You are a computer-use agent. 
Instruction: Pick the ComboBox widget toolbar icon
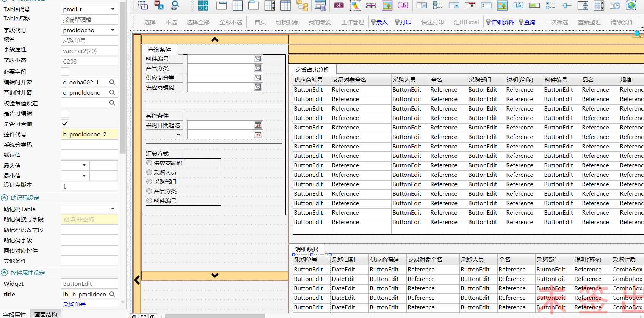point(454,5)
